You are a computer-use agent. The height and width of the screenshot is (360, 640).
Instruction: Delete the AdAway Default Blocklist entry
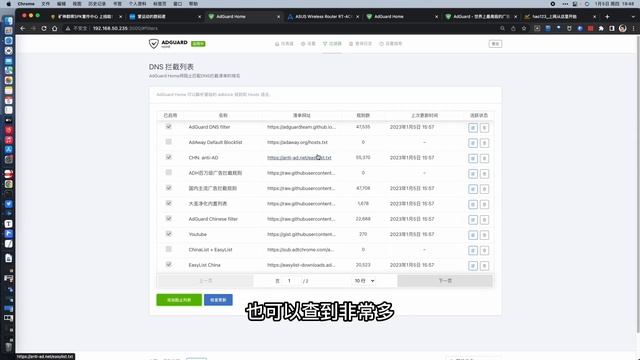(484, 143)
